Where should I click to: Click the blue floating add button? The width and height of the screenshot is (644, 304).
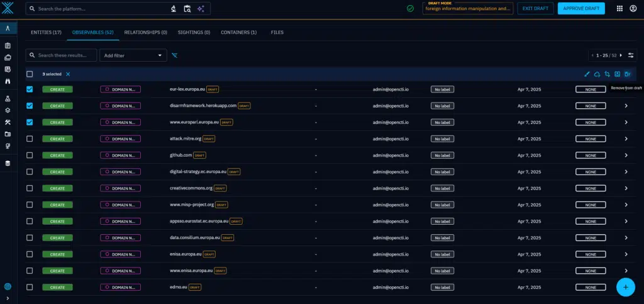(x=625, y=286)
